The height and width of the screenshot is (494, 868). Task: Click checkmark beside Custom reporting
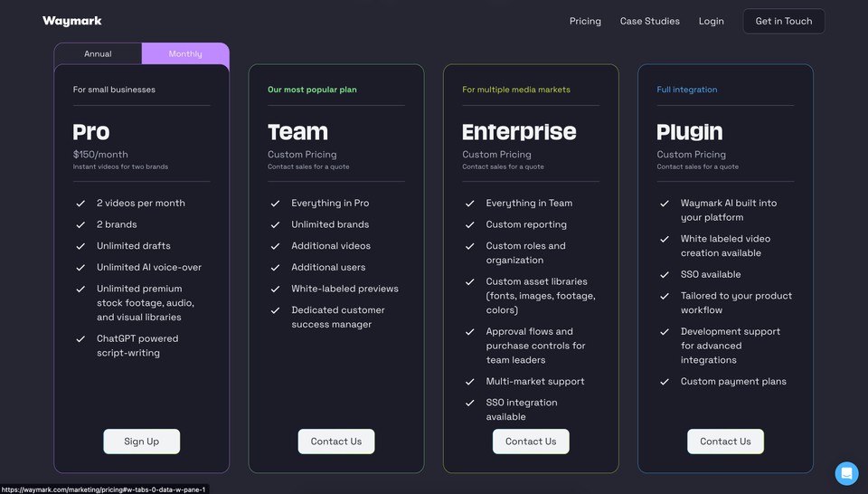(x=470, y=225)
